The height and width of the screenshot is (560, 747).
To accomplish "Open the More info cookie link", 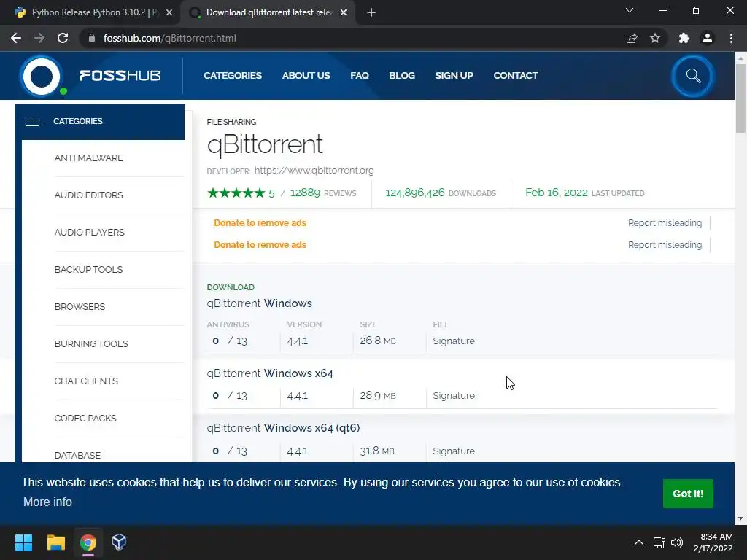I will pyautogui.click(x=47, y=502).
